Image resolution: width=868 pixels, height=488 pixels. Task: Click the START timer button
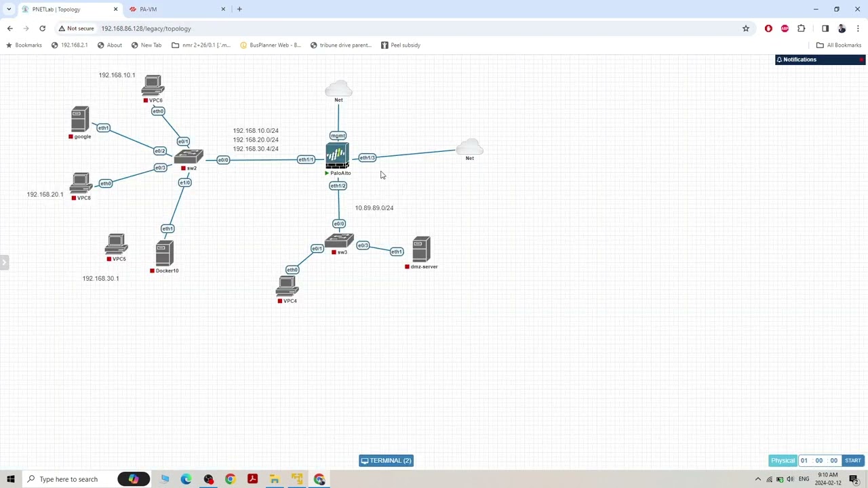click(853, 461)
